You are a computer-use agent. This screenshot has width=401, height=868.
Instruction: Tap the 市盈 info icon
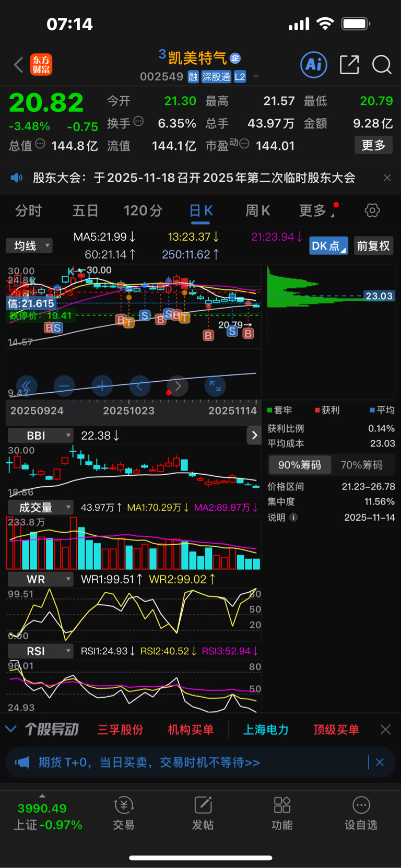pos(244,144)
